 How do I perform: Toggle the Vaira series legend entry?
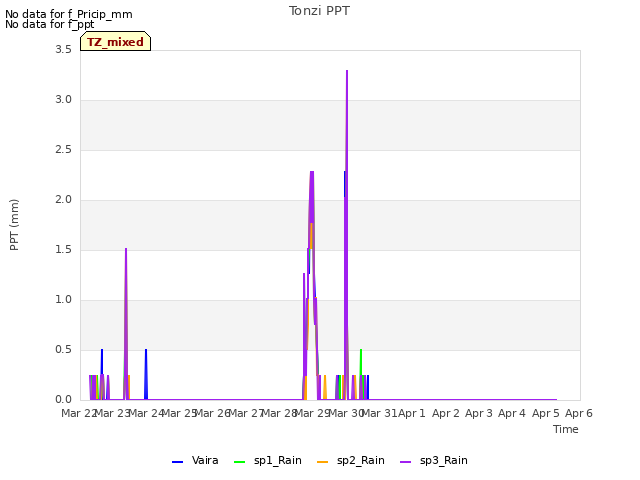tap(195, 460)
